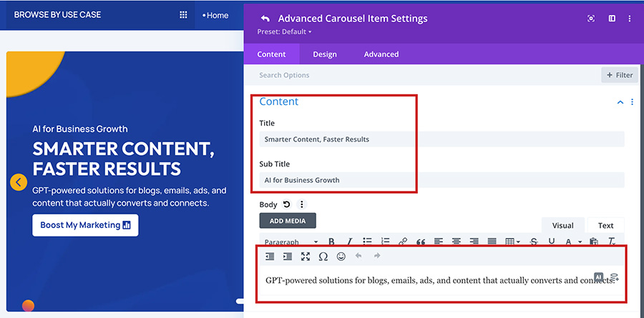
Task: Switch to the Text editor tab
Action: pos(605,225)
